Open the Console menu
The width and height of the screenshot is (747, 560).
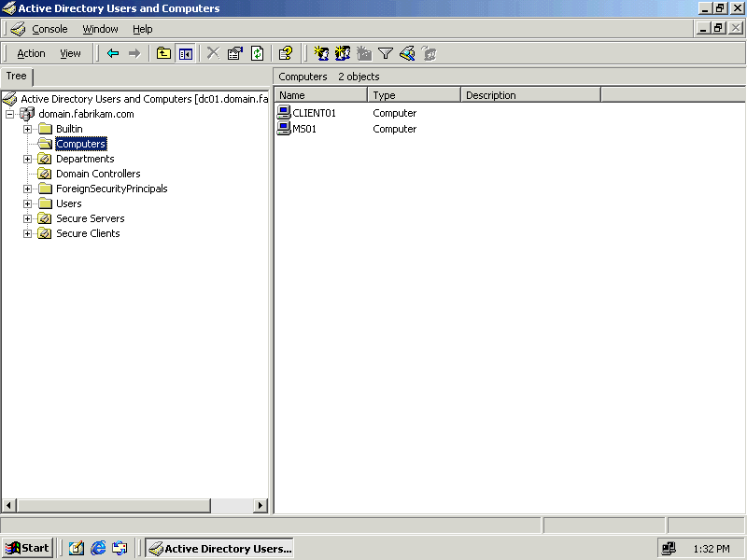point(49,29)
